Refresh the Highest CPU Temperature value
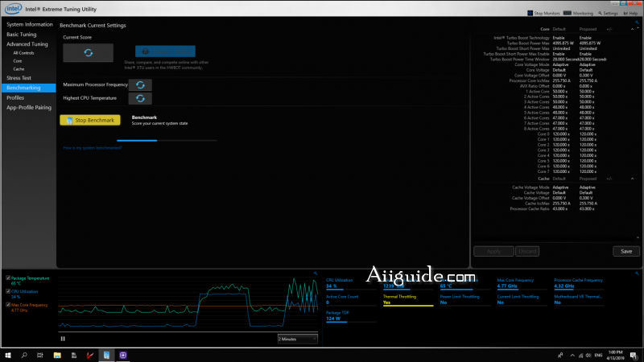This screenshot has width=644, height=362. point(140,98)
